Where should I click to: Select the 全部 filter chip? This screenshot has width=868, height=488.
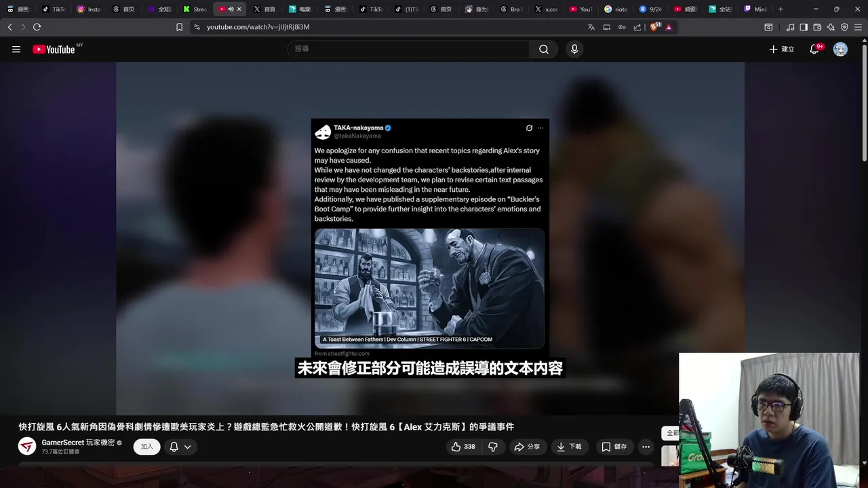click(x=671, y=432)
